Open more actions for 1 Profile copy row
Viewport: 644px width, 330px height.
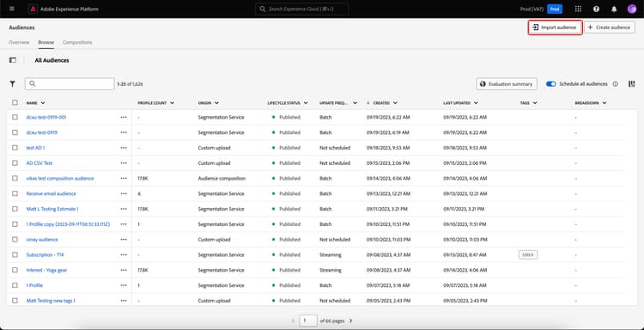click(x=124, y=224)
